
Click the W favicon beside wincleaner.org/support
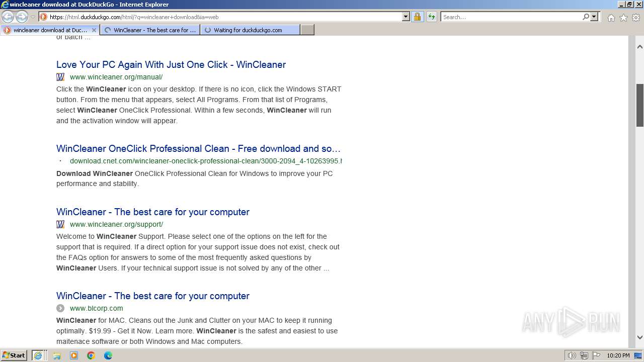tap(60, 224)
